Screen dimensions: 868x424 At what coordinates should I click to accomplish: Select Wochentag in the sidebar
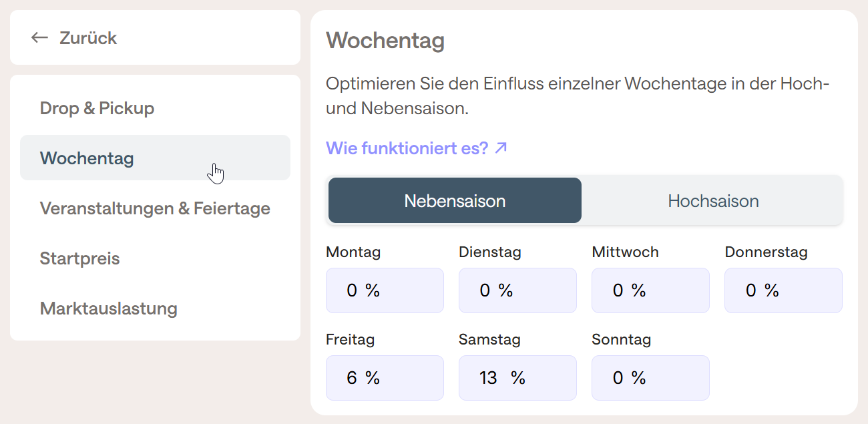pos(87,158)
